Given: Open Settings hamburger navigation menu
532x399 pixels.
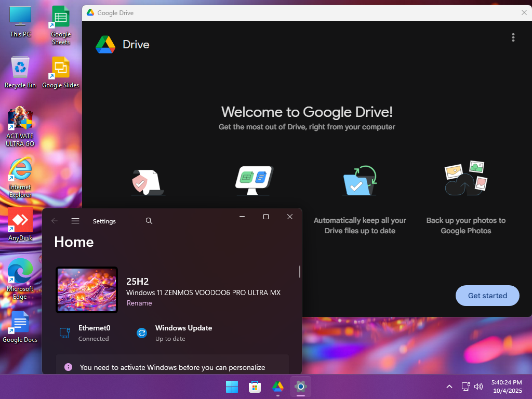Looking at the screenshot, I should pos(75,221).
